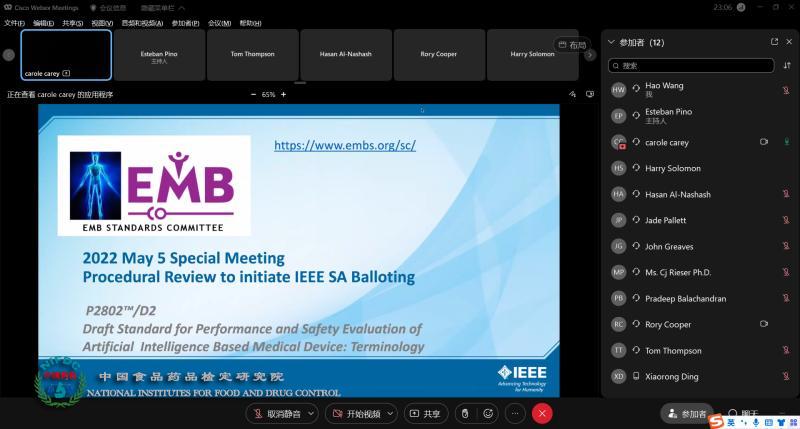
Task: Click John Greaves's muted mic icon
Action: (786, 246)
